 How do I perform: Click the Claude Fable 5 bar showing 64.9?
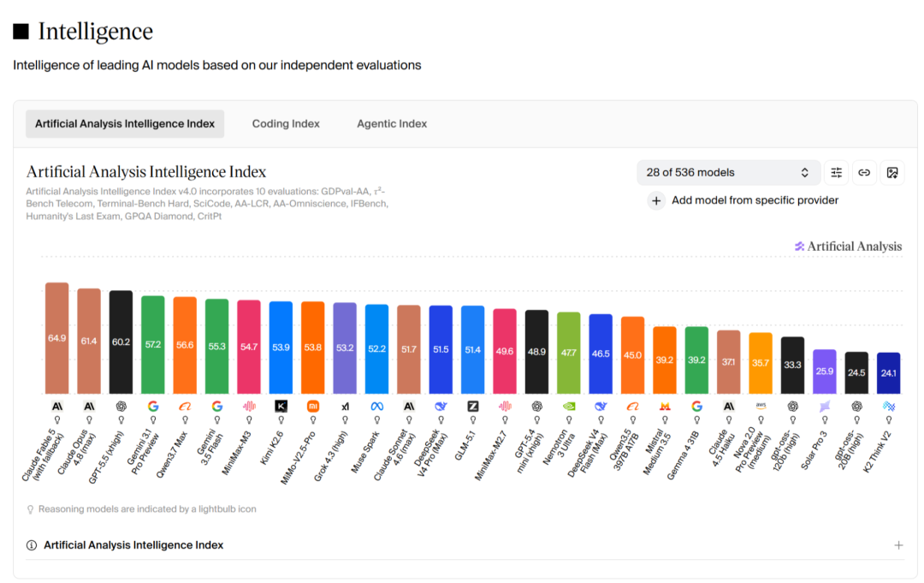(x=57, y=338)
